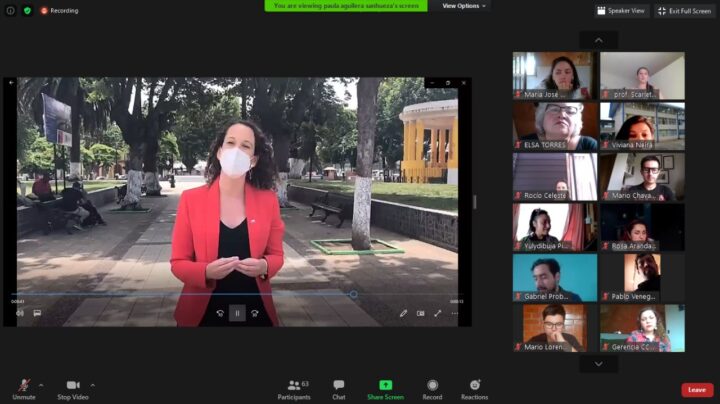This screenshot has height=404, width=720.
Task: Click the green Share Screen icon
Action: coord(385,386)
